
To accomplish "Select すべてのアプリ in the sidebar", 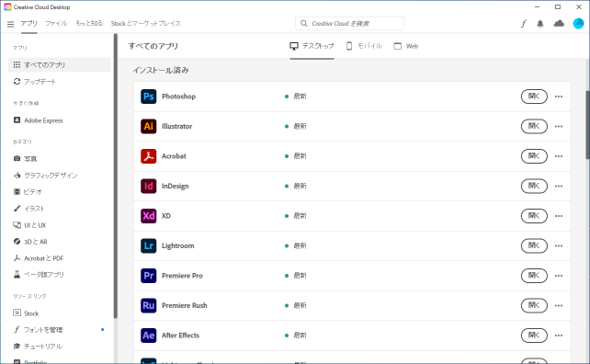I will click(x=59, y=64).
